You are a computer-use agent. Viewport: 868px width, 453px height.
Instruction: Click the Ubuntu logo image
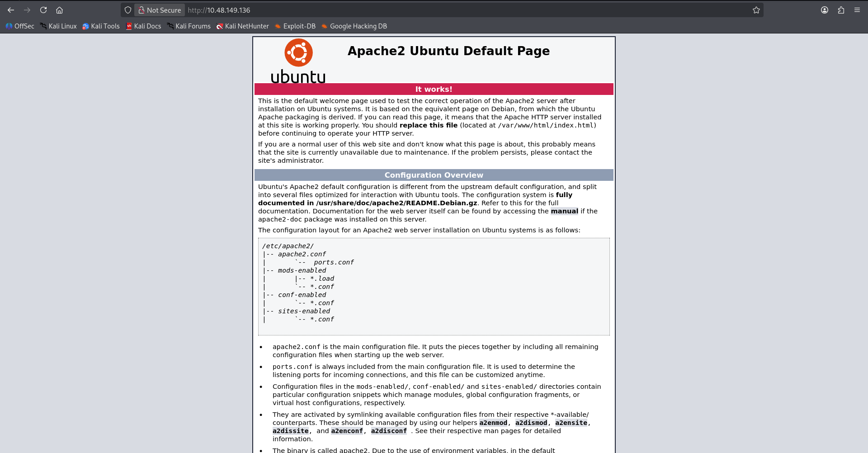coord(298,61)
